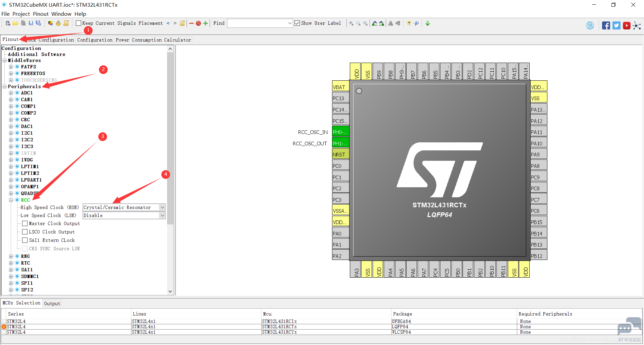The width and height of the screenshot is (644, 345).
Task: Expand the FREERTOS tree node
Action: tap(11, 73)
